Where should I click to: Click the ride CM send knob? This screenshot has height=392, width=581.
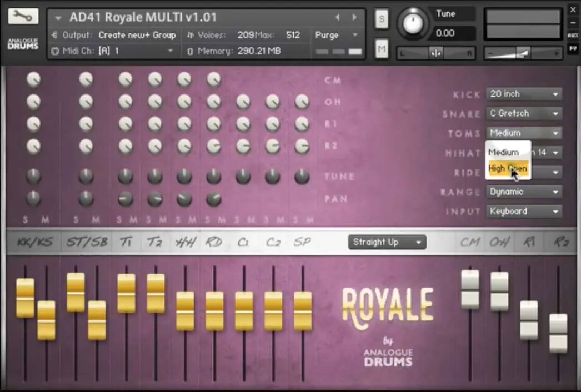[214, 79]
